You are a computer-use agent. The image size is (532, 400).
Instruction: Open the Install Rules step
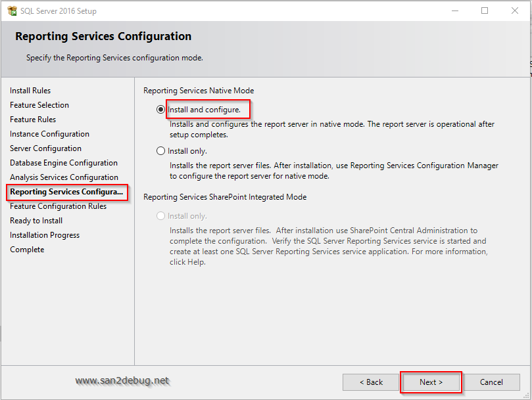pos(30,91)
